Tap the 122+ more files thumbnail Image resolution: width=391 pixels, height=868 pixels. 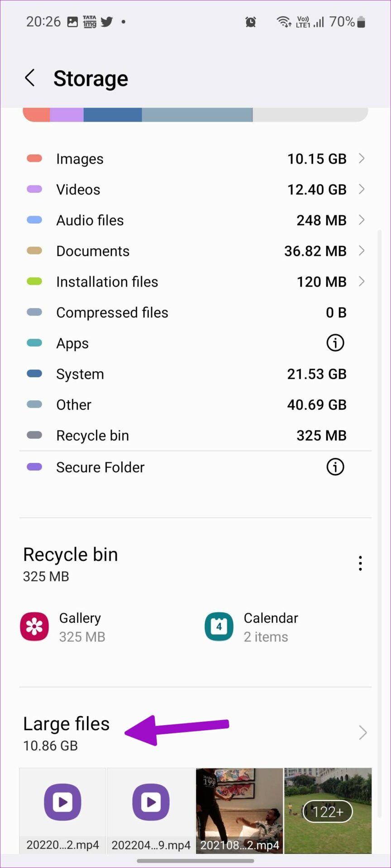pos(328,810)
